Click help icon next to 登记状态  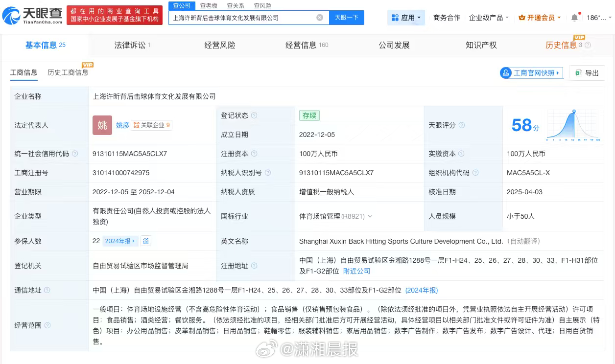coord(254,116)
